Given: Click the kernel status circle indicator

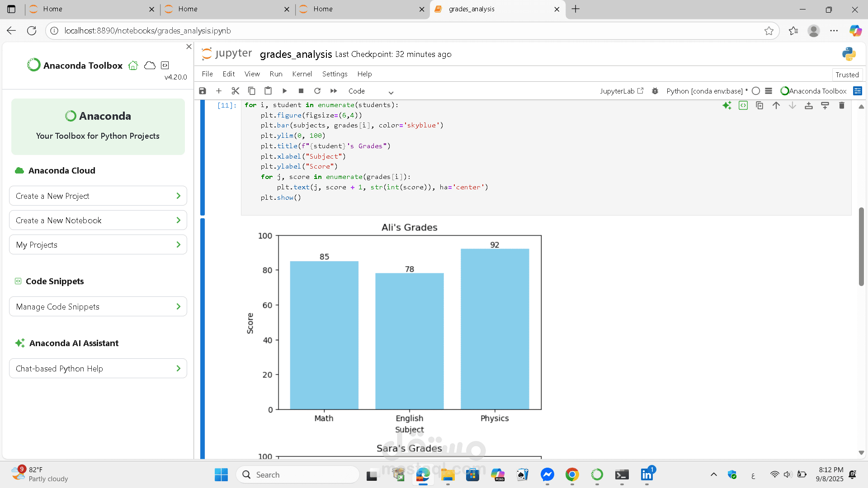Looking at the screenshot, I should click(756, 91).
